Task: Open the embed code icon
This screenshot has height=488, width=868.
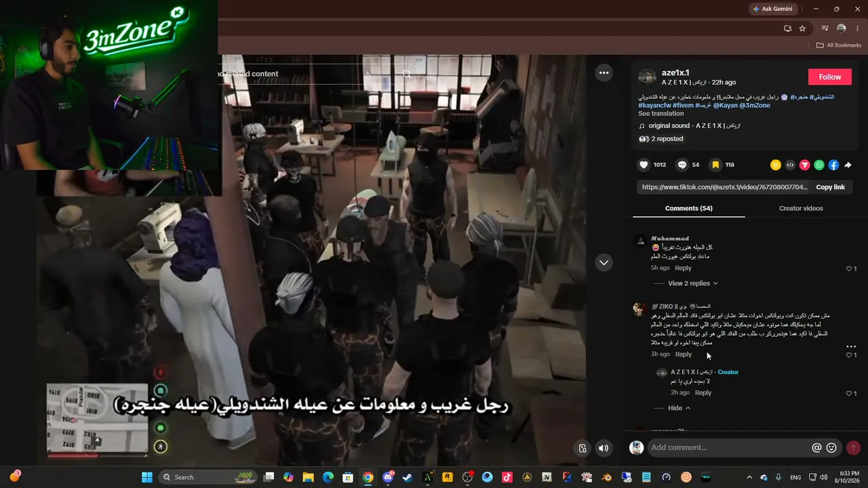Action: (x=790, y=165)
